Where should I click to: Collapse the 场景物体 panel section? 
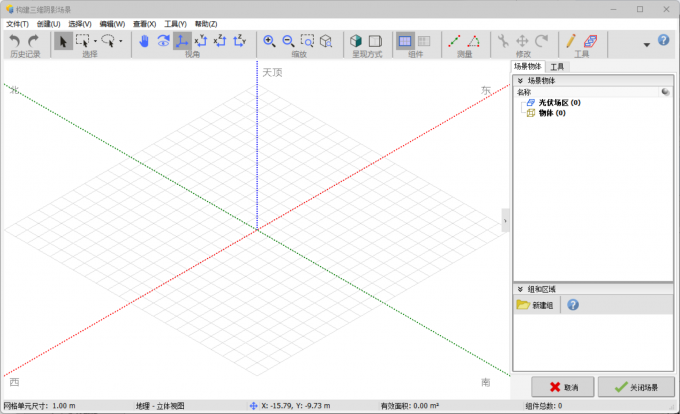point(520,81)
